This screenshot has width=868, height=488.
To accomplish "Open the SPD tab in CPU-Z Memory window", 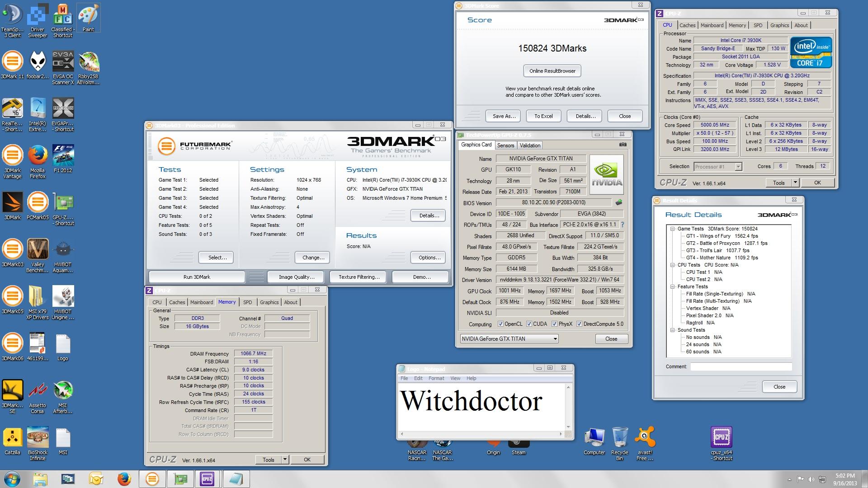I will [x=247, y=302].
